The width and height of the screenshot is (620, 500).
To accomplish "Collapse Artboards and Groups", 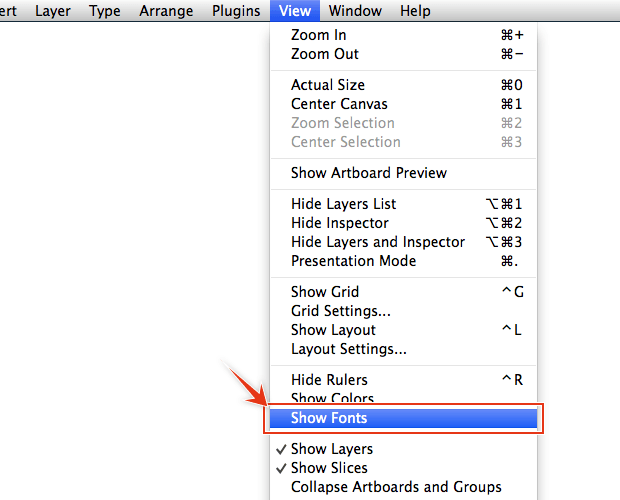I will [396, 487].
